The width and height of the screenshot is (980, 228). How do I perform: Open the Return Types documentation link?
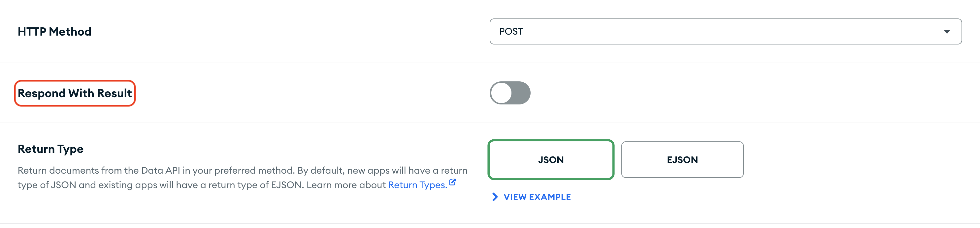(417, 185)
